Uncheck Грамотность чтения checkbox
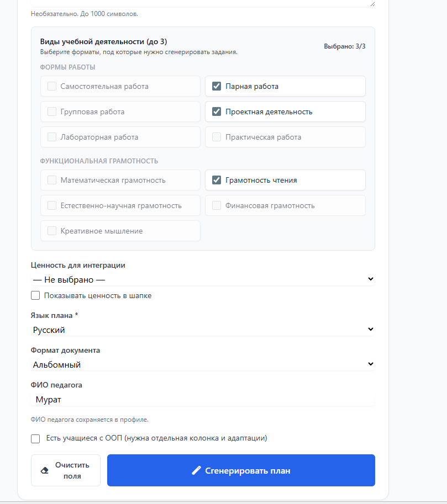This screenshot has width=447, height=504. (x=217, y=180)
